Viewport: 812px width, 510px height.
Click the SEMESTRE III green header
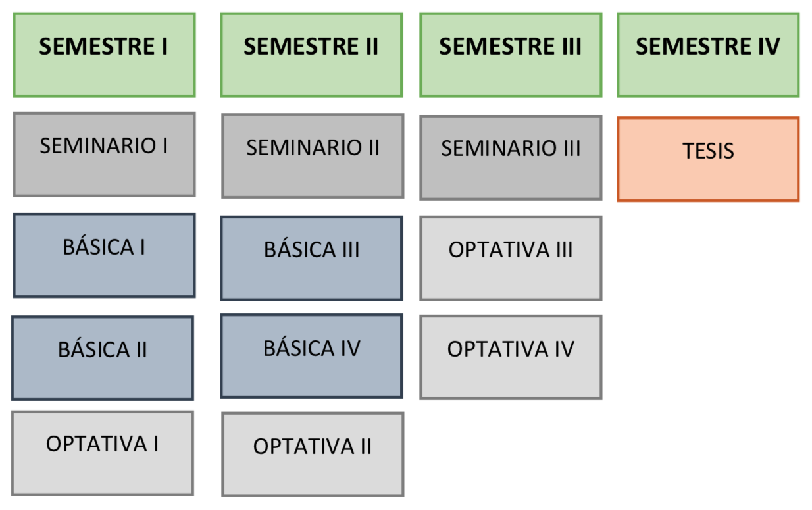click(x=511, y=55)
